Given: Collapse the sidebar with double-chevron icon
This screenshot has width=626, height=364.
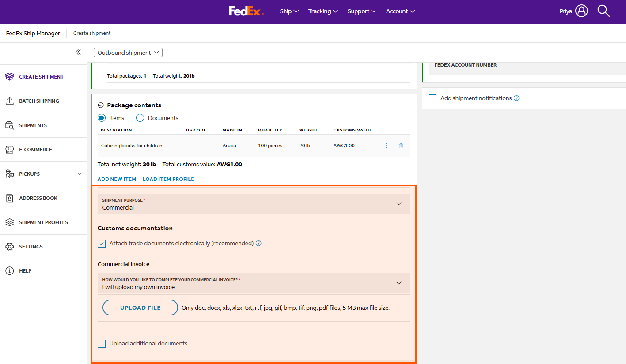Looking at the screenshot, I should pos(78,52).
